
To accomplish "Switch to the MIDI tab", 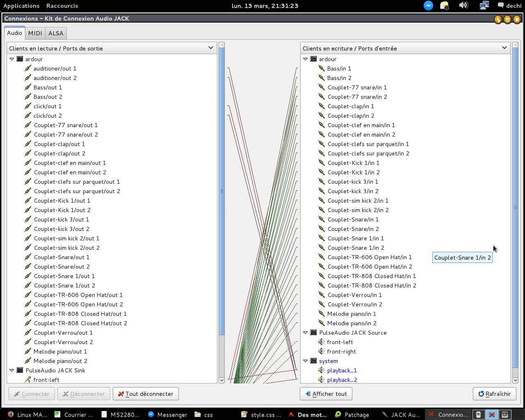I will [35, 33].
